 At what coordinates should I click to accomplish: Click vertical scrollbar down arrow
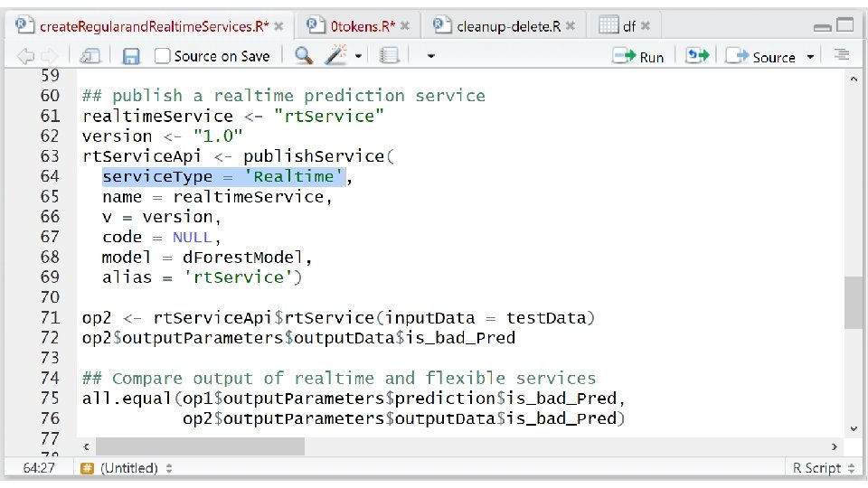[x=853, y=428]
